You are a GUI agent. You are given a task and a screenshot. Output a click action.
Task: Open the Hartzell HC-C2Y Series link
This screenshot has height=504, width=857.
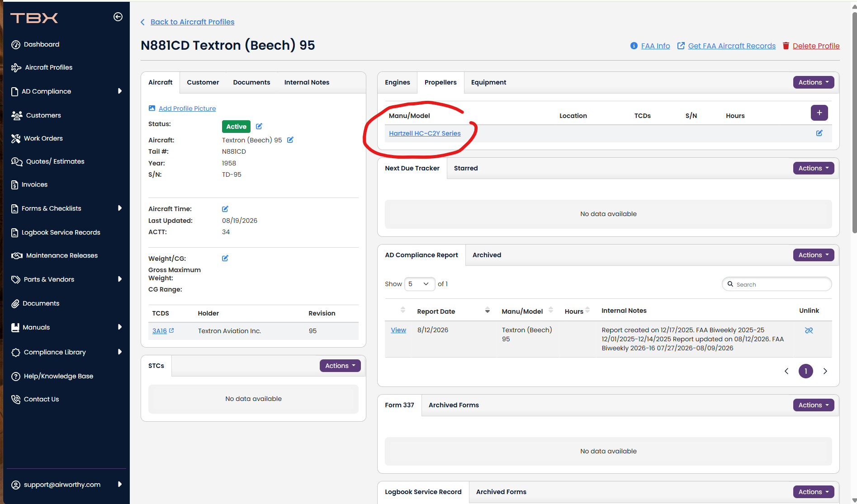[425, 133]
